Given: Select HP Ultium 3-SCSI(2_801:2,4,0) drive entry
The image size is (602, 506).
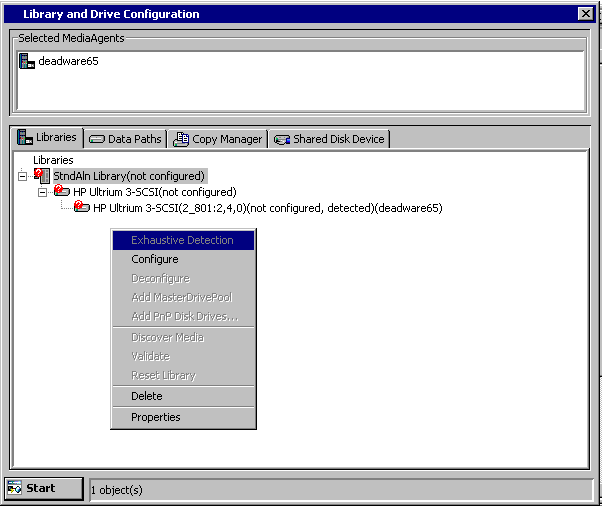Looking at the screenshot, I should click(267, 208).
